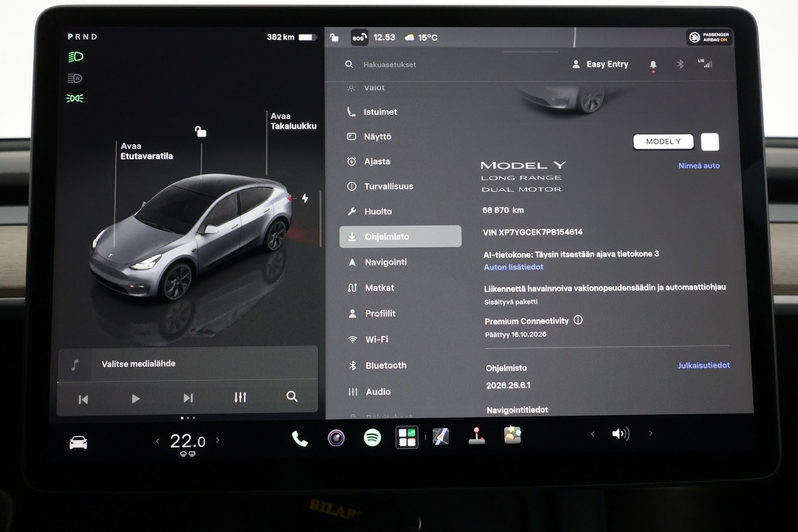Open the app launcher grid icon
The height and width of the screenshot is (532, 798).
[407, 437]
